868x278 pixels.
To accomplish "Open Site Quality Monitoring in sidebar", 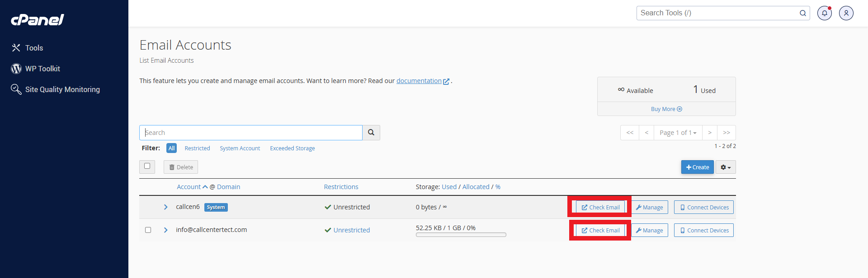I will (62, 89).
